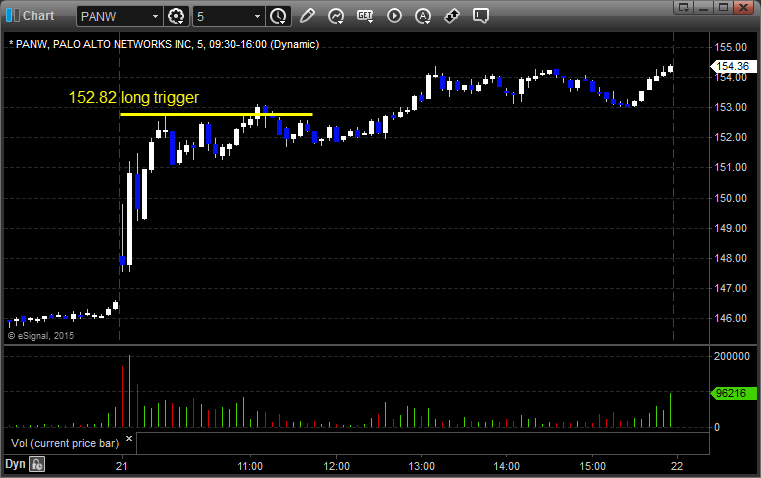The width and height of the screenshot is (761, 478).
Task: Click the PANW, PALO ALTO NETWORKS chart title
Action: click(x=164, y=44)
